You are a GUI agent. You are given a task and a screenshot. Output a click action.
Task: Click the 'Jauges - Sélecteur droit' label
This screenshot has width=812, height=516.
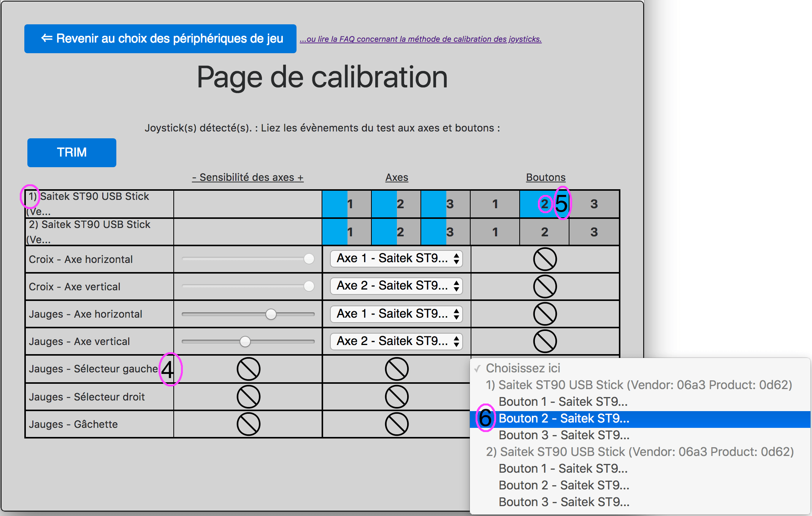tap(87, 397)
